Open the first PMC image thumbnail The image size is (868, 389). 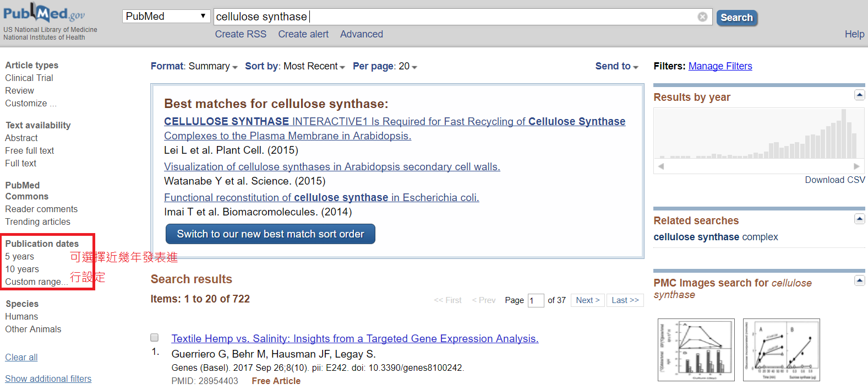tap(696, 350)
